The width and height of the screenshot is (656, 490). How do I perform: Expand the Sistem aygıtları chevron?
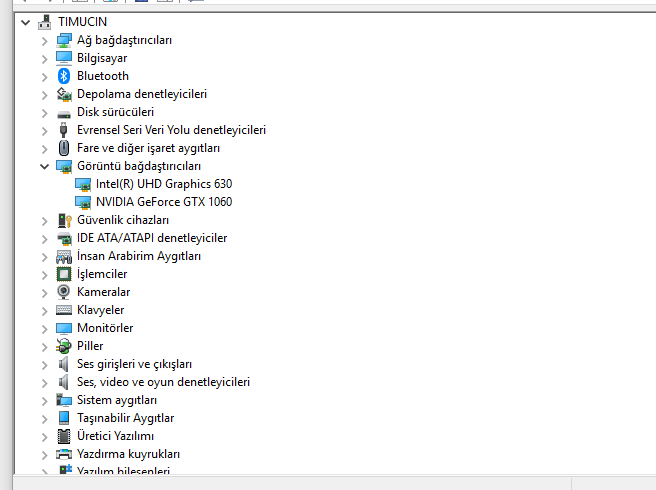[x=44, y=401]
